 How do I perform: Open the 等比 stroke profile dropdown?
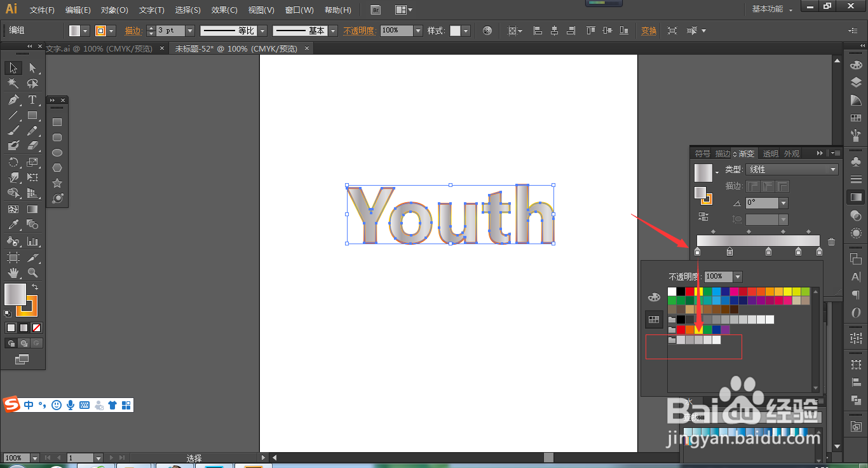(x=261, y=31)
